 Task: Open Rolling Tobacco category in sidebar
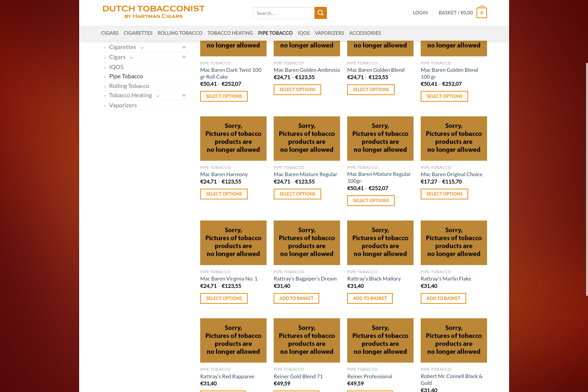point(129,86)
